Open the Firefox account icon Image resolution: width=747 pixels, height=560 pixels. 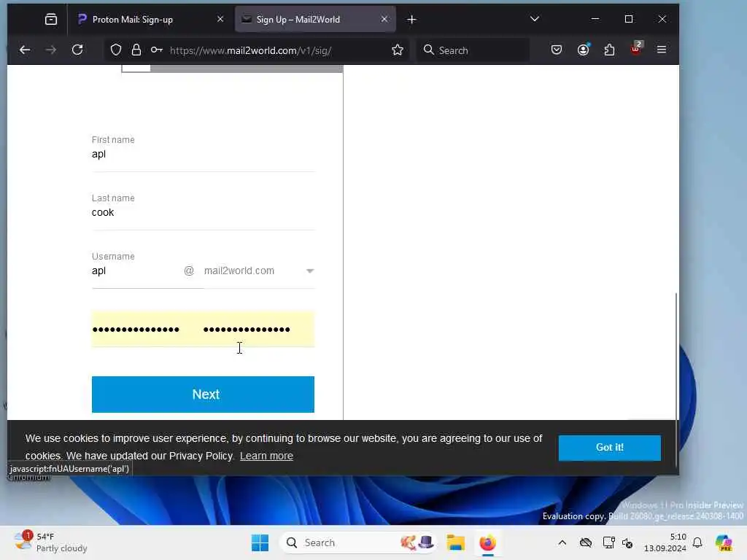coord(583,50)
